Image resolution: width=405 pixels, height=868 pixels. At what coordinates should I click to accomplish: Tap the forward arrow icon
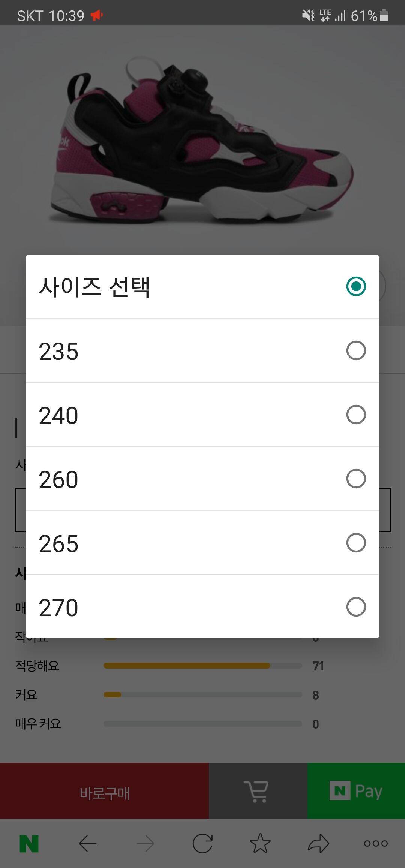[145, 844]
